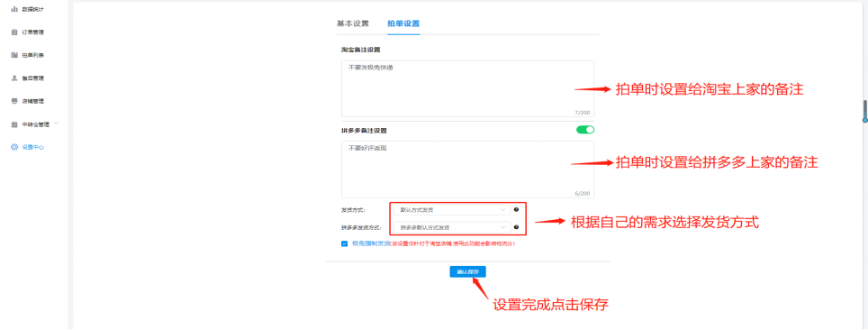Click the 售后管理 person icon
This screenshot has height=330, width=868.
[14, 78]
